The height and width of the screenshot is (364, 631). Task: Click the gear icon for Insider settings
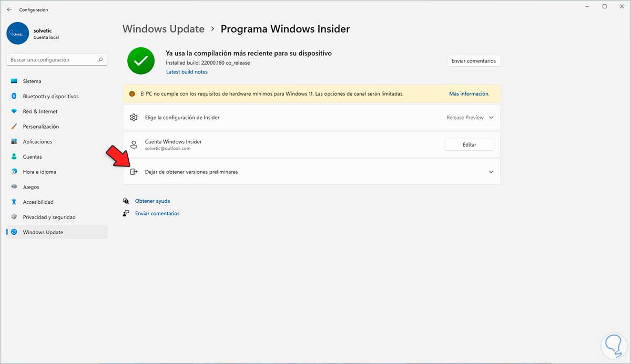coord(134,118)
